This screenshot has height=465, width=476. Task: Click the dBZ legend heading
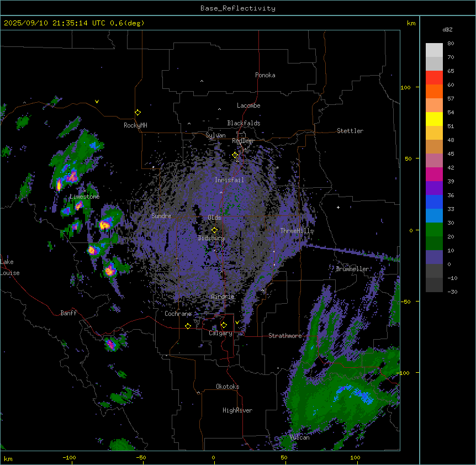pyautogui.click(x=447, y=29)
